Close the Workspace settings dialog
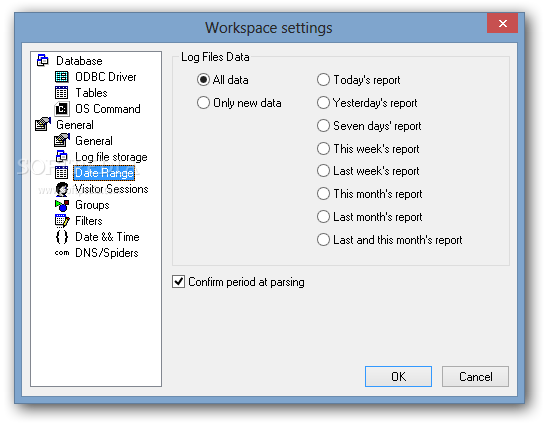 pyautogui.click(x=503, y=23)
